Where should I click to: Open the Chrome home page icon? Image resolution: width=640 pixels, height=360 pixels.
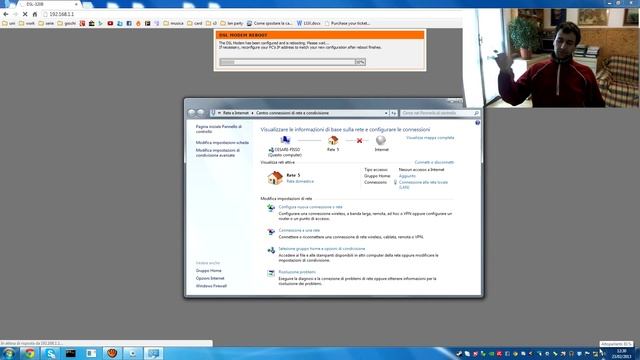pyautogui.click(x=35, y=14)
